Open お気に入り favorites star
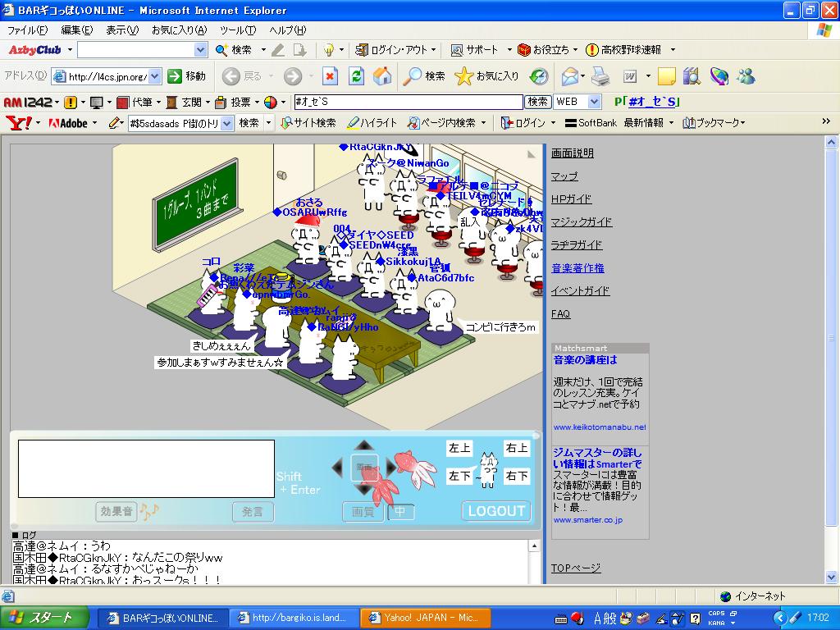Viewport: 840px width, 630px height. pos(486,76)
